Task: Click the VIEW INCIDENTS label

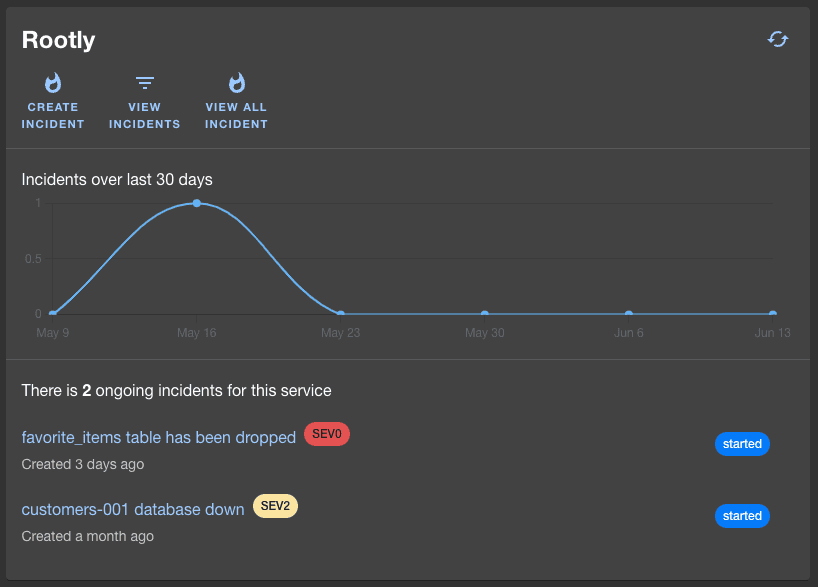Action: click(x=145, y=115)
